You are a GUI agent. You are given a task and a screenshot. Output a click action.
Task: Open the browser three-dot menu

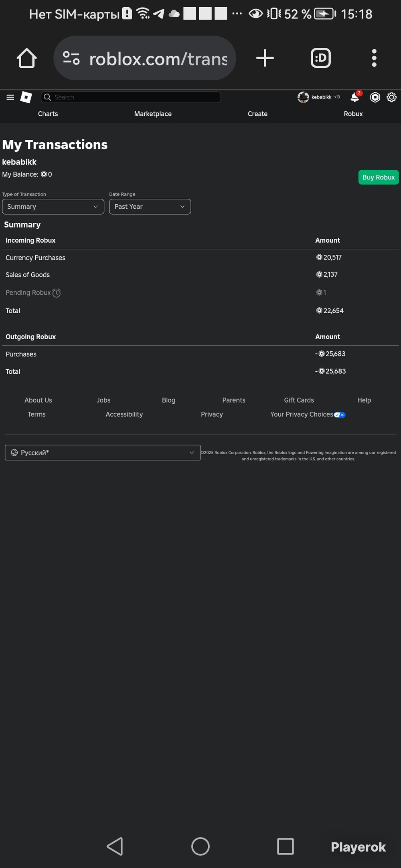click(x=374, y=58)
